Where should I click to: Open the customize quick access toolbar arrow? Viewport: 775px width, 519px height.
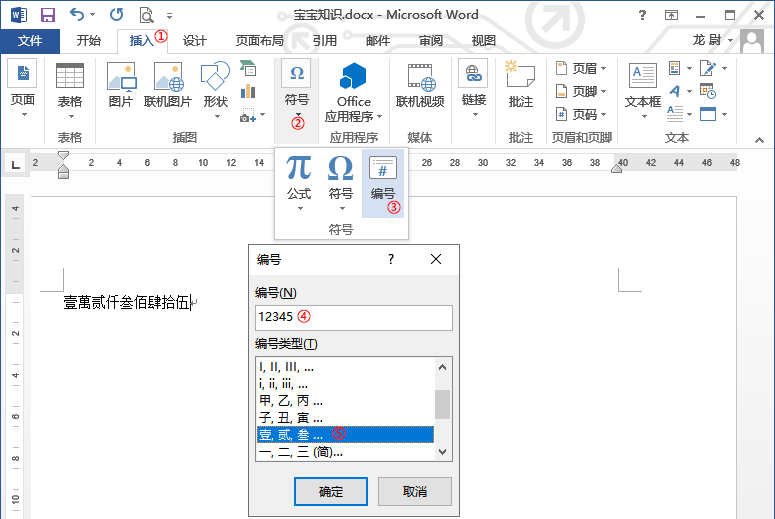(170, 16)
